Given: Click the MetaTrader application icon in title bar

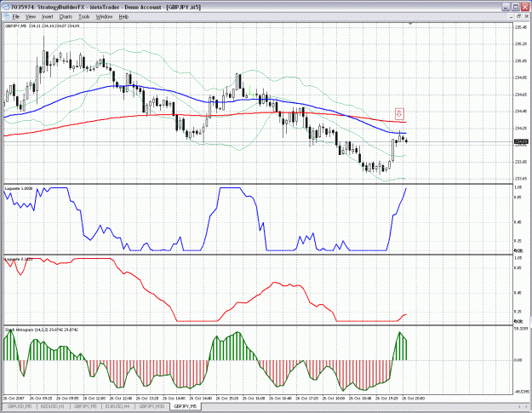Looking at the screenshot, I should pos(6,7).
